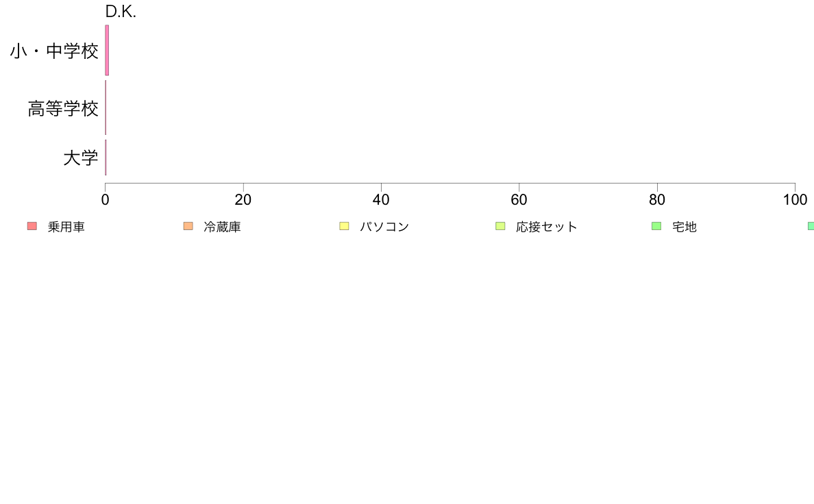Select the 乗用車 legend label
The image size is (814, 504).
coord(66,227)
